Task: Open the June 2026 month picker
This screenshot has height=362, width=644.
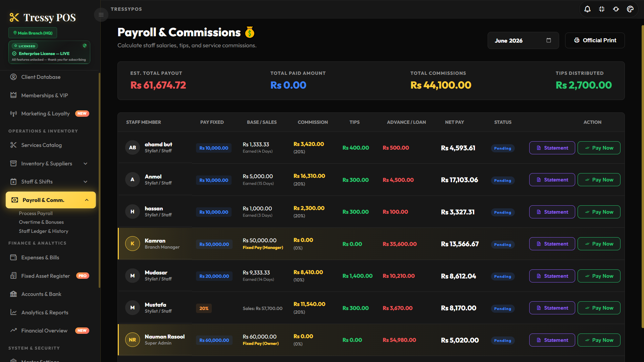Action: tap(523, 41)
